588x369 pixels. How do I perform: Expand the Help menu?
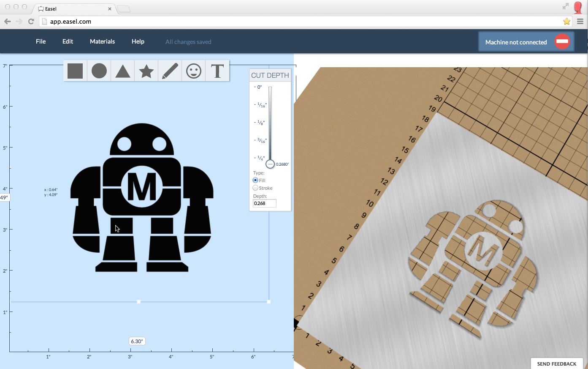138,41
